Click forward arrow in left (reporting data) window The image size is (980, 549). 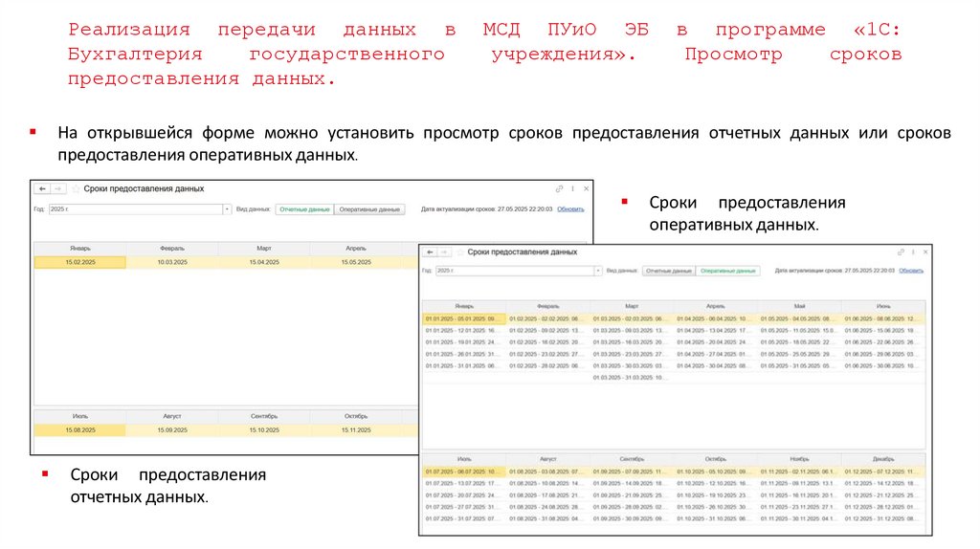pyautogui.click(x=57, y=188)
